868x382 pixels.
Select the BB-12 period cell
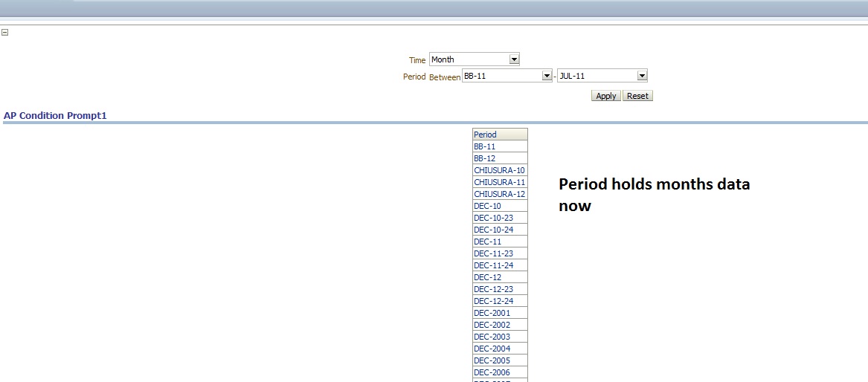click(500, 158)
